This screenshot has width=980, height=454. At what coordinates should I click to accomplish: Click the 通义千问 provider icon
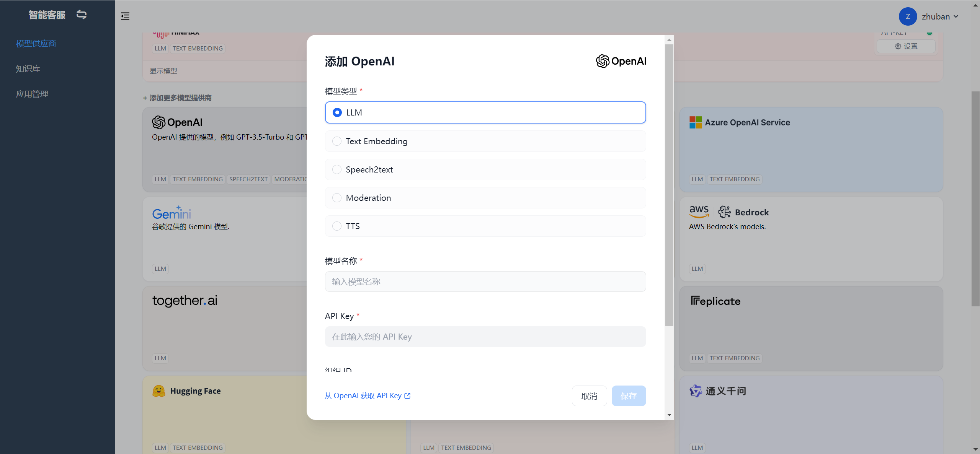tap(696, 391)
